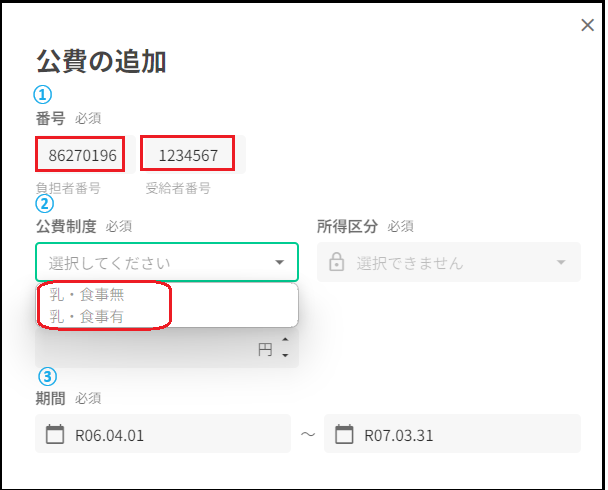Close the 公費の追加 dialog
The width and height of the screenshot is (608, 490).
587,25
